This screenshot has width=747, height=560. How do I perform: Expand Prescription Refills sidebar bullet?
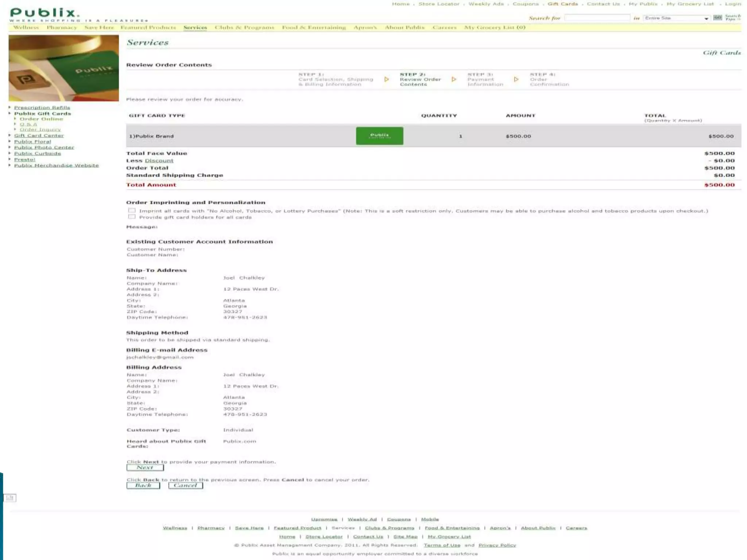pos(10,107)
